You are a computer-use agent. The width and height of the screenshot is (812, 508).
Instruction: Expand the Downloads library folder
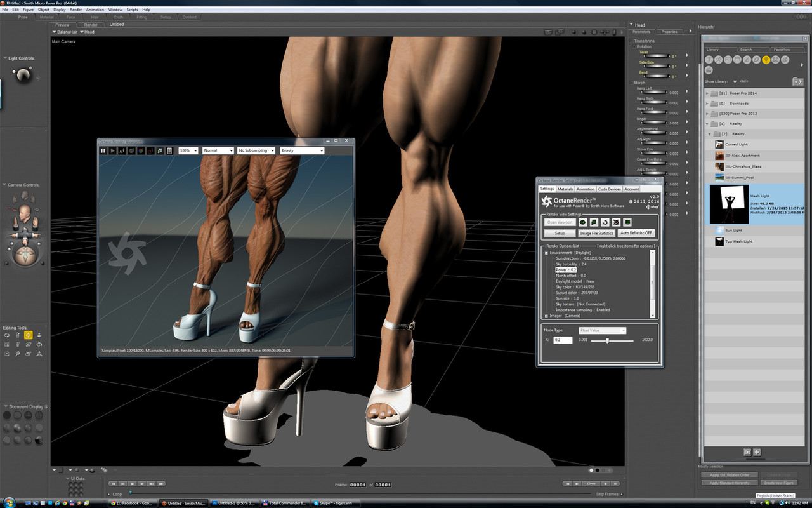click(708, 104)
